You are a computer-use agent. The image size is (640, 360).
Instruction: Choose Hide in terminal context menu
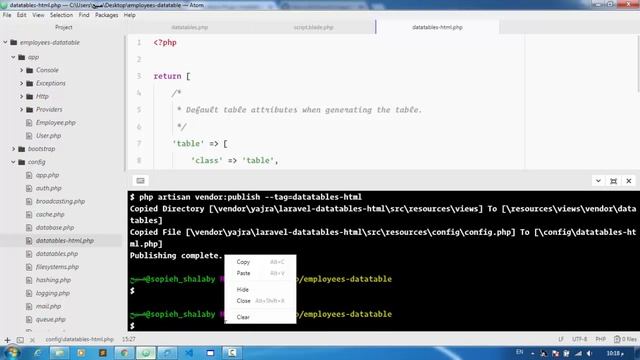click(x=260, y=289)
